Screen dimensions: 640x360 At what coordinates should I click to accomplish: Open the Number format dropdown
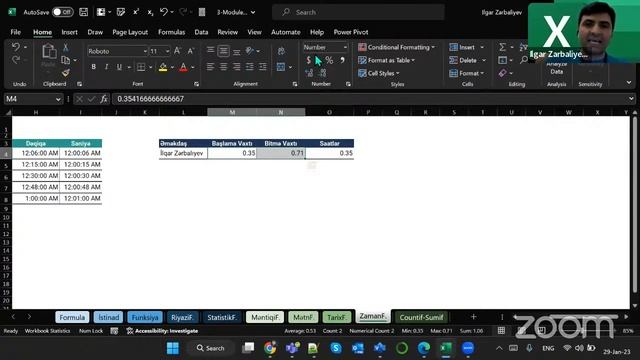(345, 47)
